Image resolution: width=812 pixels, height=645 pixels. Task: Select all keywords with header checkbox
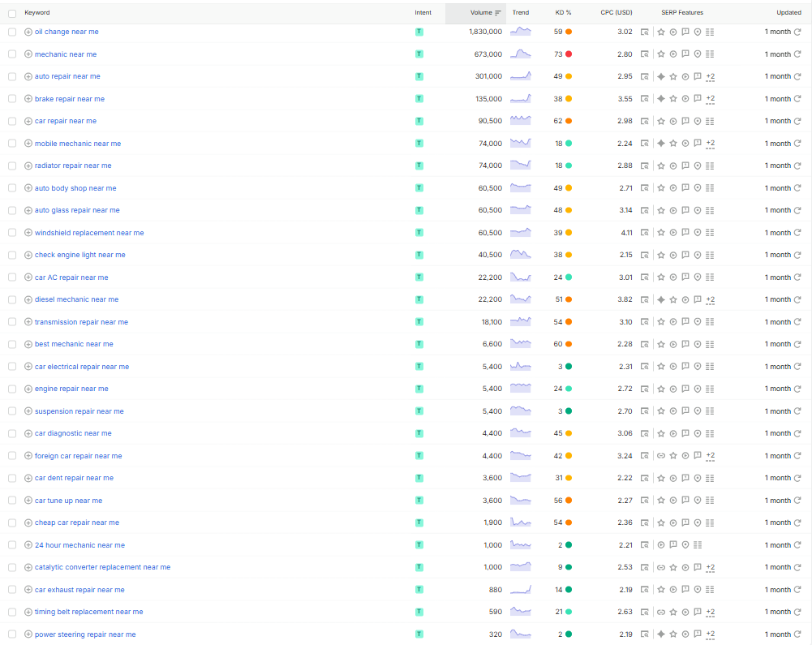12,14
